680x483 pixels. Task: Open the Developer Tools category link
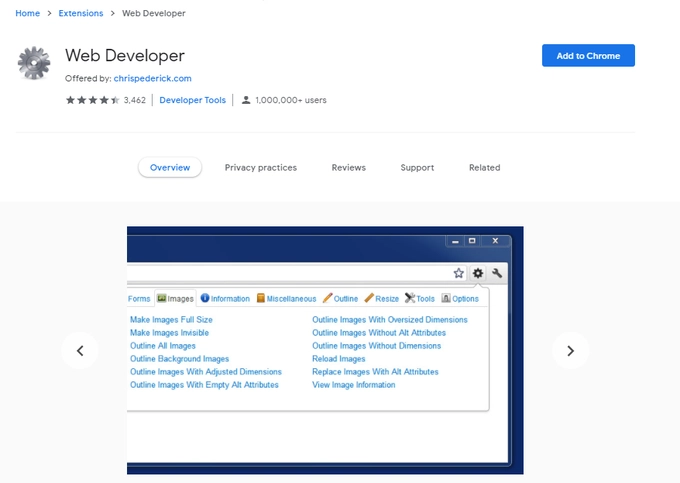[x=193, y=100]
